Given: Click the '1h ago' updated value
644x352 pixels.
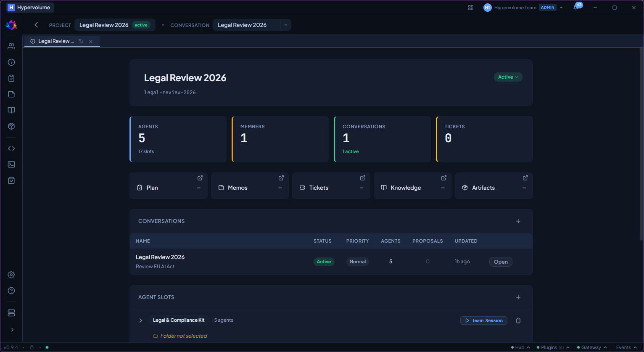Looking at the screenshot, I should [462, 262].
